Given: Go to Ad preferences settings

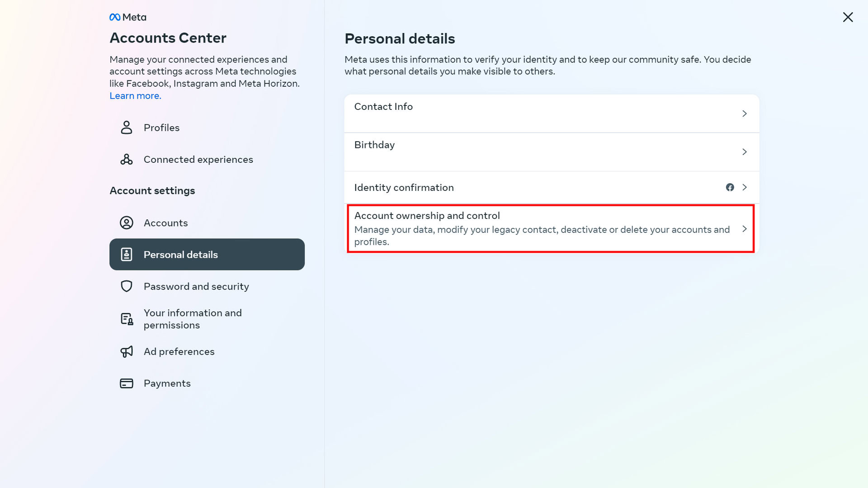Looking at the screenshot, I should coord(179,351).
